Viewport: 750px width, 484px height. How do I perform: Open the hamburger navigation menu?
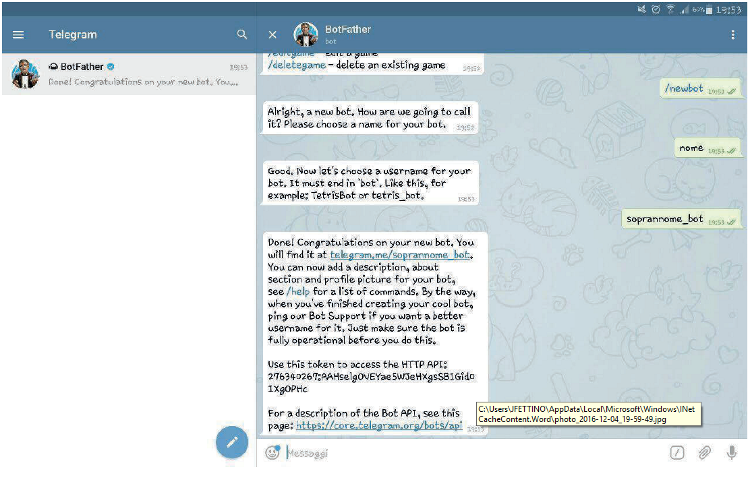click(x=18, y=34)
